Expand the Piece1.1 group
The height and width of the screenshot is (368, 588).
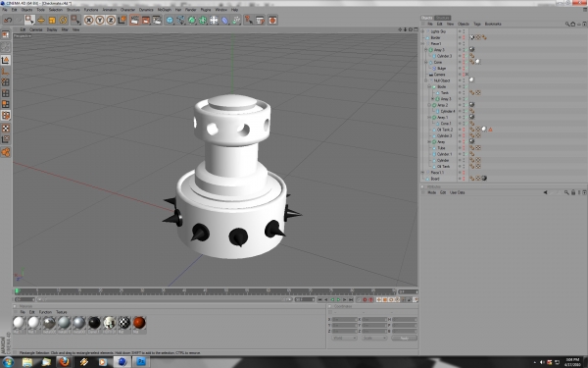(423, 173)
